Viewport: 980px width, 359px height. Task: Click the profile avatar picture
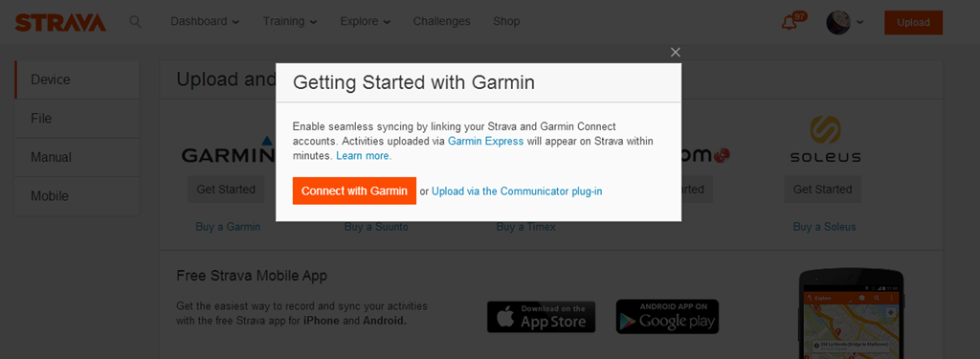tap(838, 22)
